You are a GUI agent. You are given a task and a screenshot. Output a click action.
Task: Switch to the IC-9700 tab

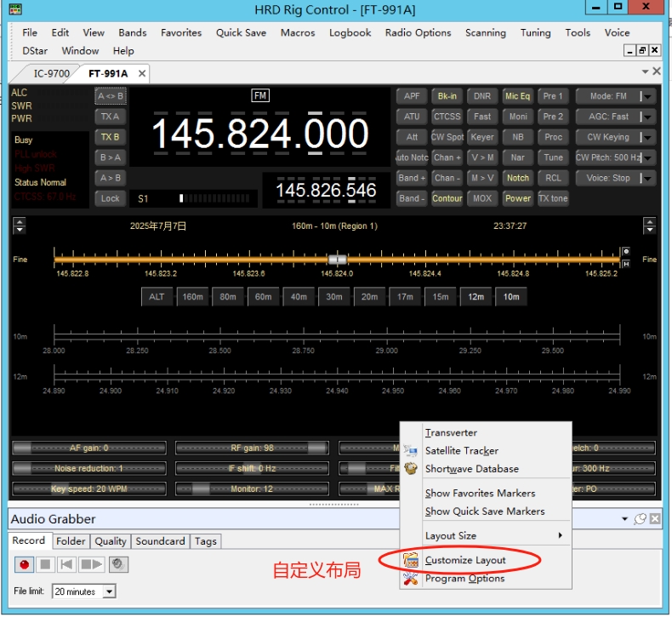point(51,74)
